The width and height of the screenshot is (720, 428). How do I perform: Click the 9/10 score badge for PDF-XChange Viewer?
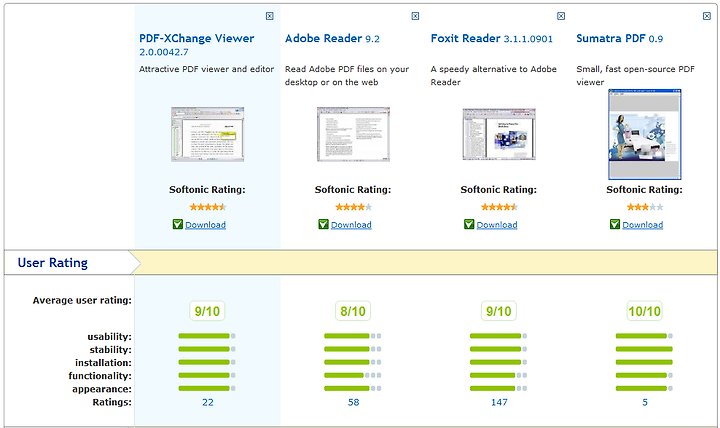(207, 311)
